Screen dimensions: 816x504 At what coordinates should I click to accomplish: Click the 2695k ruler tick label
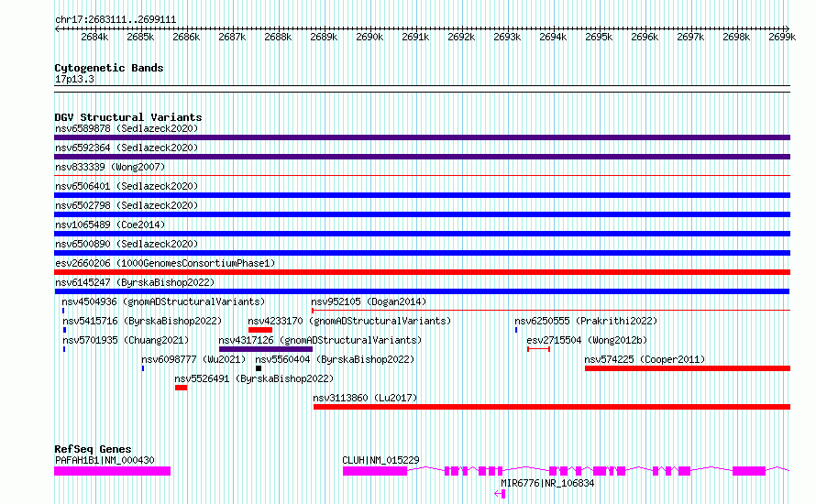click(599, 37)
